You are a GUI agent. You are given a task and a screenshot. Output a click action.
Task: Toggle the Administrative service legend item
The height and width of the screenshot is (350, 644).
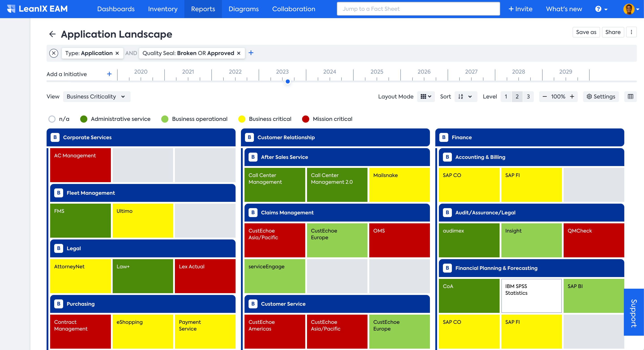tap(115, 119)
